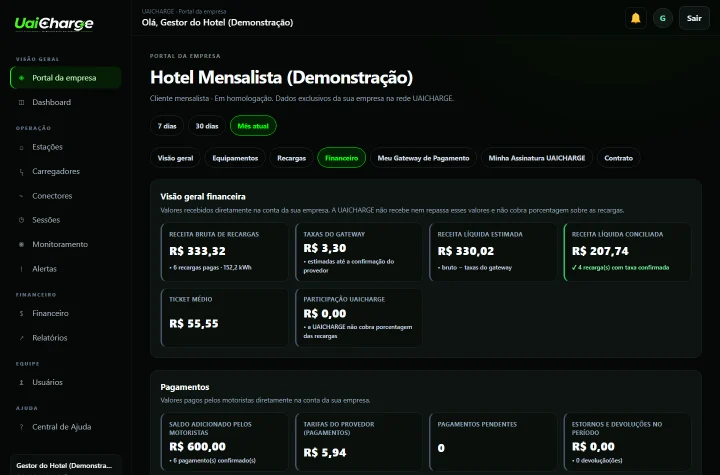This screenshot has height=475, width=720.
Task: Click the Tarifas do Provedor card
Action: click(x=359, y=442)
